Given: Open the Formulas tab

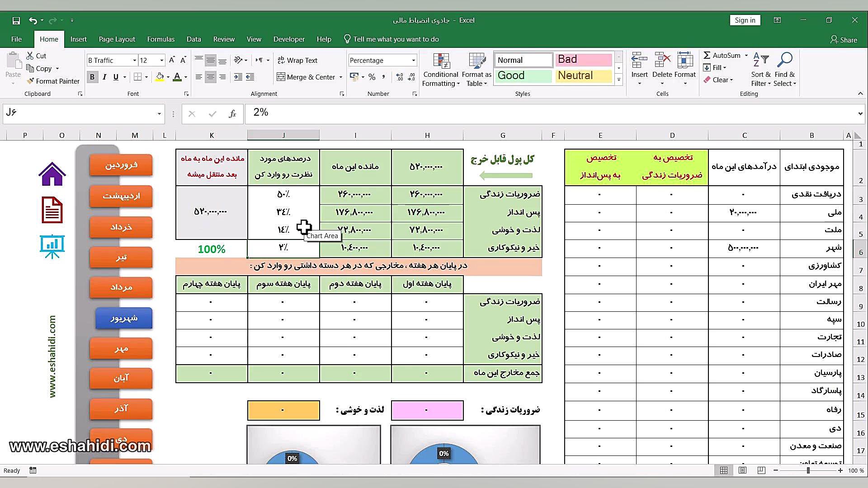Looking at the screenshot, I should tap(160, 39).
